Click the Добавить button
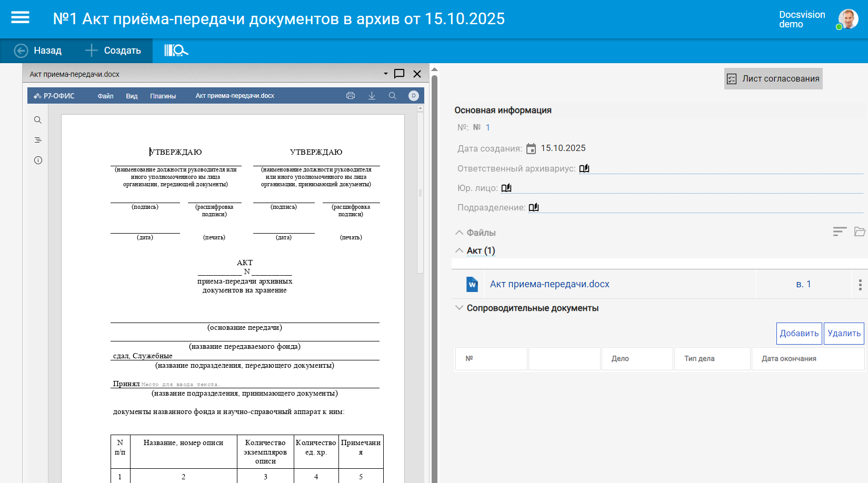Viewport: 868px width, 483px height. (799, 334)
